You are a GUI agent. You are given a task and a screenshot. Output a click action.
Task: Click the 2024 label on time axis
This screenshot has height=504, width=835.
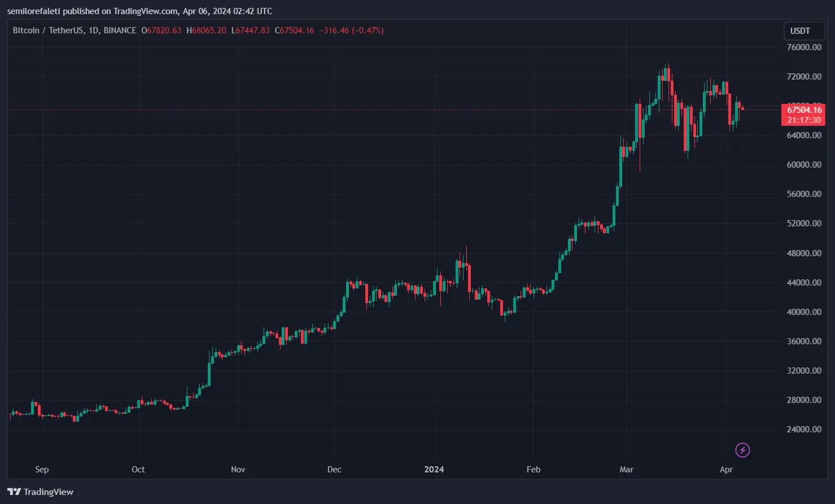click(x=434, y=469)
